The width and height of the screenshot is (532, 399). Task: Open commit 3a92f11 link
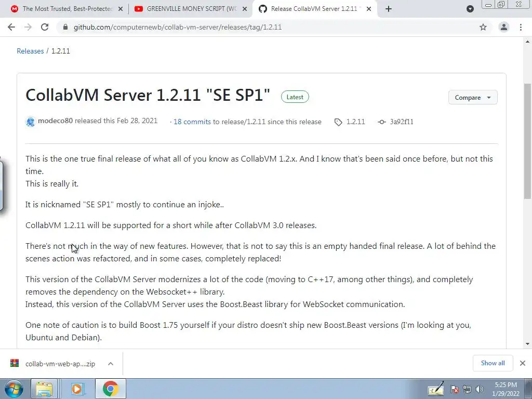(x=402, y=122)
